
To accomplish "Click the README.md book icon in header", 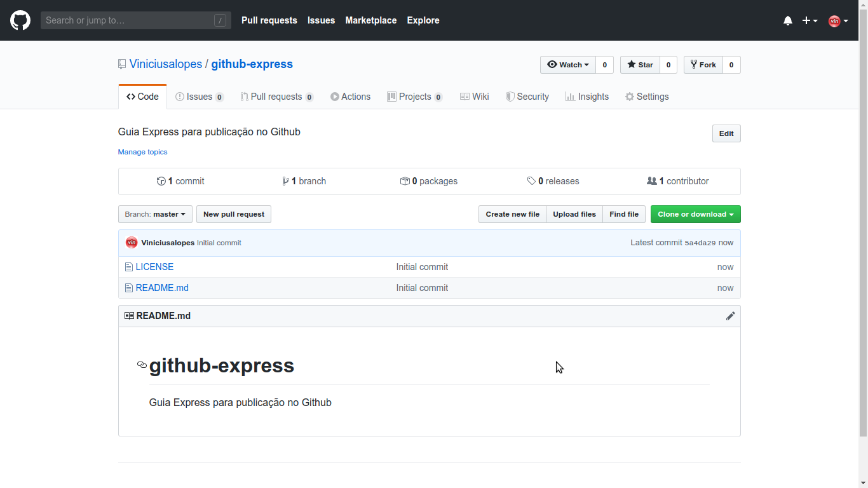I will [x=129, y=316].
